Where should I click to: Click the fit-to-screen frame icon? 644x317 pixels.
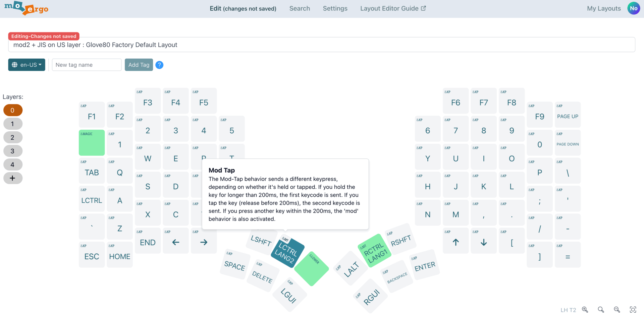(x=633, y=310)
